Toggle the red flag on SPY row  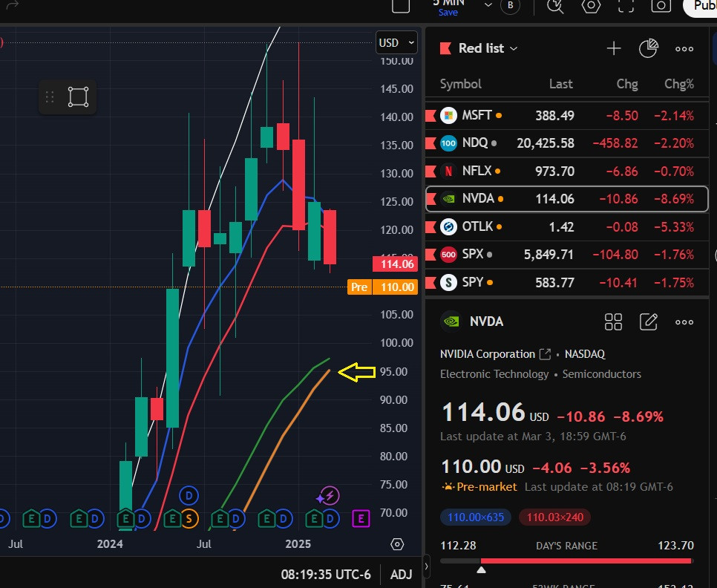coord(430,283)
